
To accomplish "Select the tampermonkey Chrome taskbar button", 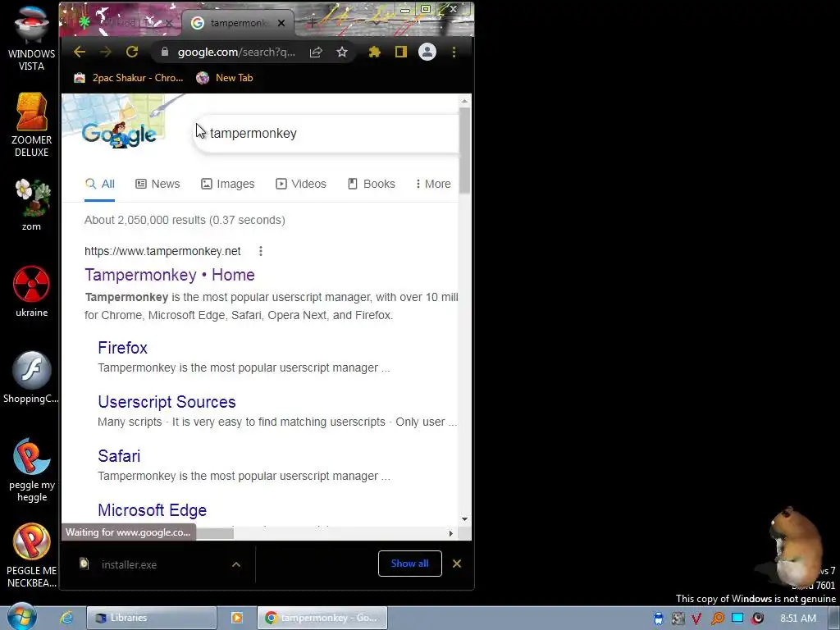I will point(322,618).
